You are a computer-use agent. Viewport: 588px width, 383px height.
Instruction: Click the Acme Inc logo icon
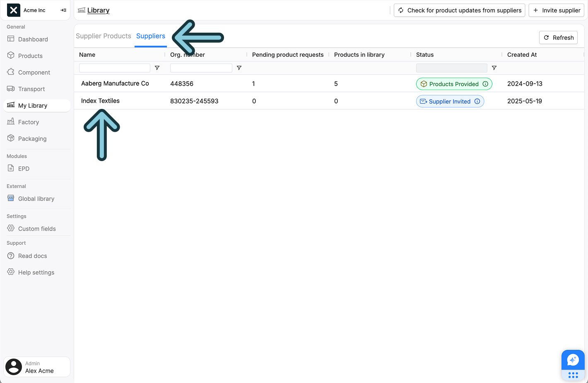pyautogui.click(x=14, y=10)
